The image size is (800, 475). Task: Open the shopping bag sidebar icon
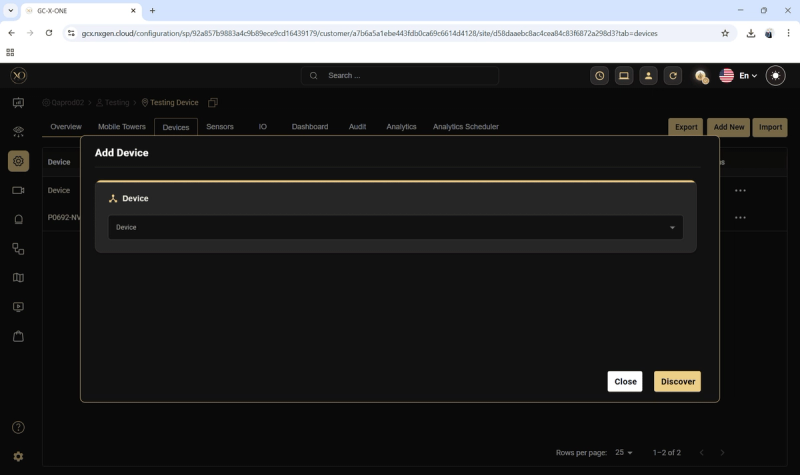18,336
